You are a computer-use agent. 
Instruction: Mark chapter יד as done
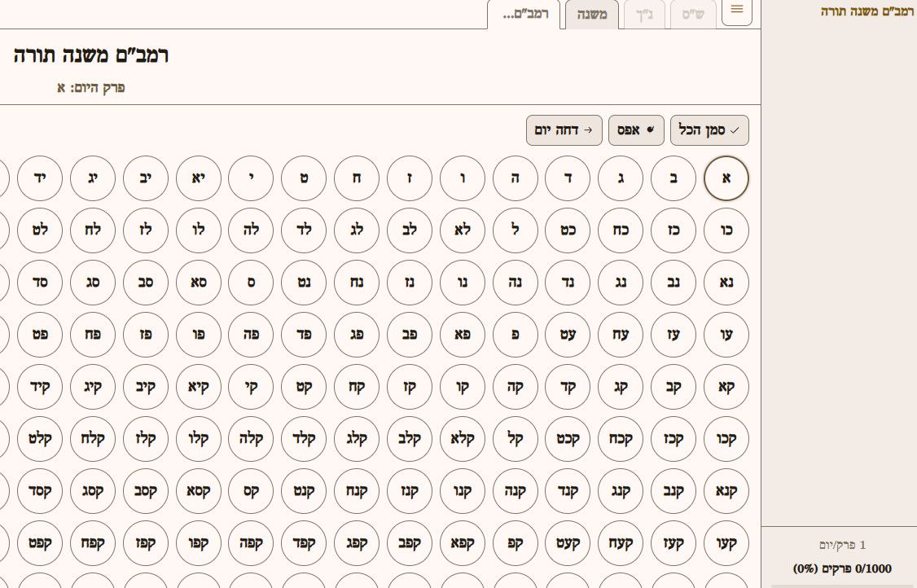(x=40, y=178)
